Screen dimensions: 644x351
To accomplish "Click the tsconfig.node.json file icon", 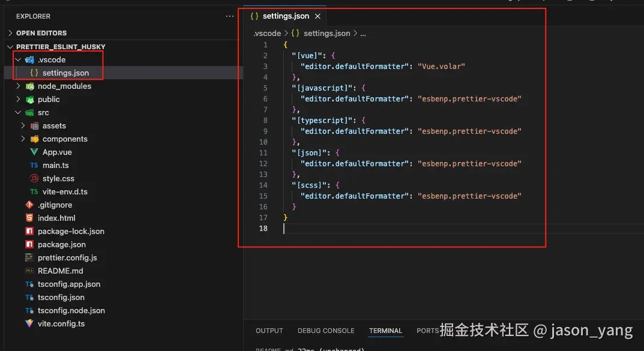I will tap(29, 310).
